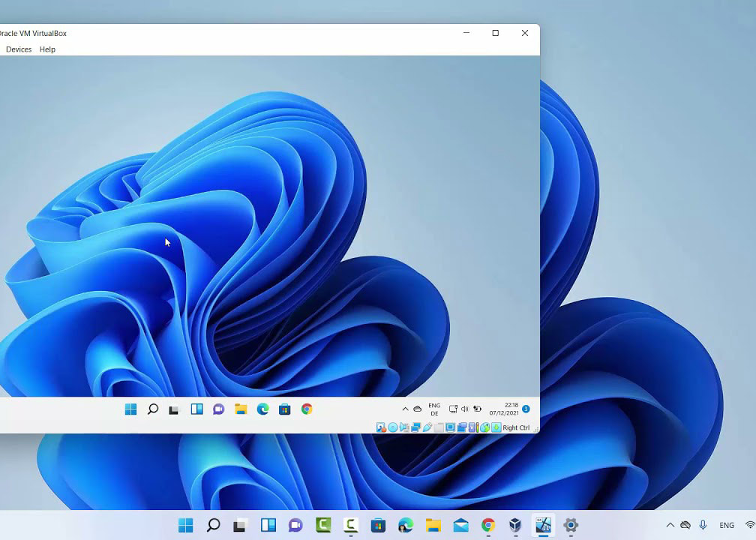Expand hidden tray icons chevron inside the guest VM

[405, 409]
